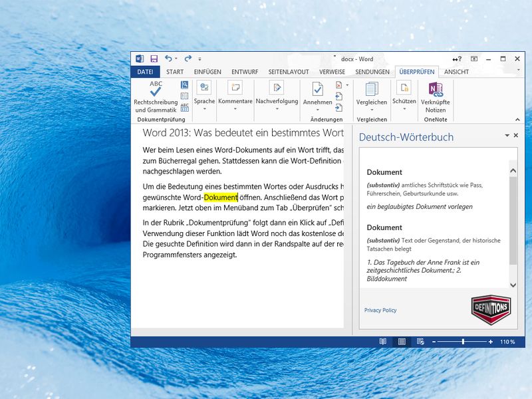This screenshot has width=532, height=399.
Task: Click 'ein beglaubigtes Dokument vorlegen' example
Action: click(x=420, y=207)
